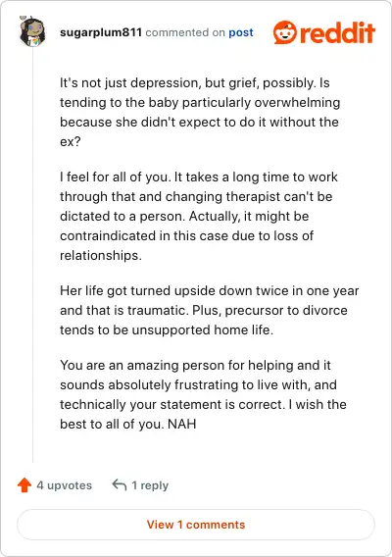Click the paragraph starting "You are an amazing"
The height and width of the screenshot is (557, 392).
click(203, 394)
